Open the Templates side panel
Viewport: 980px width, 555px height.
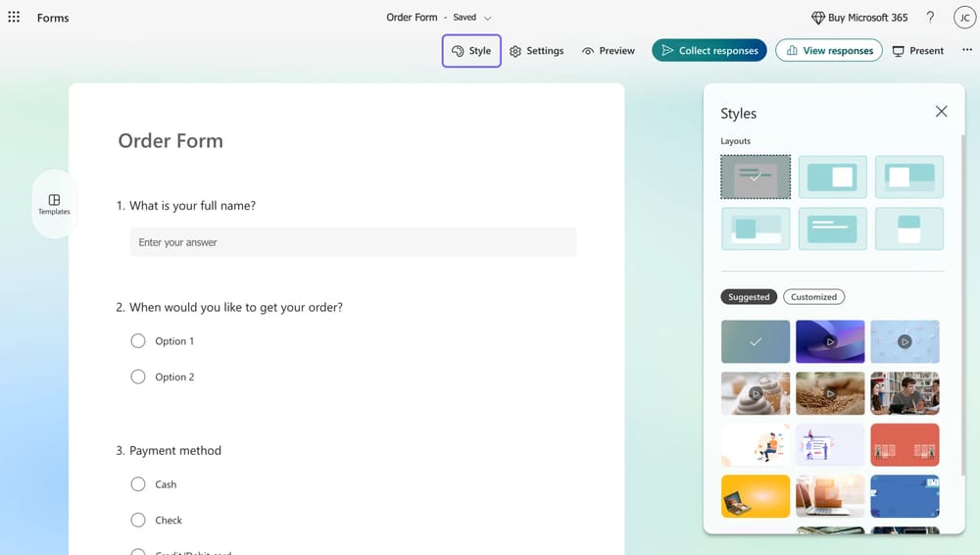(x=54, y=204)
